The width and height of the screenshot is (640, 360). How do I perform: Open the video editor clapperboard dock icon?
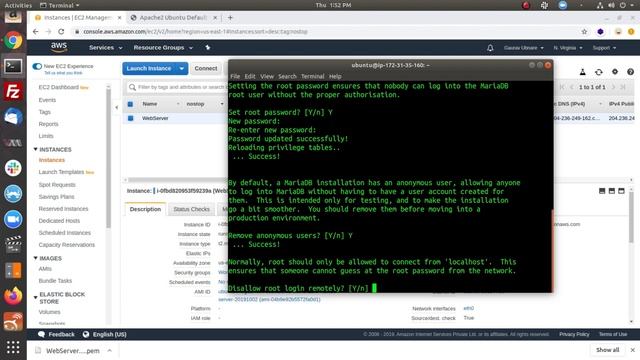[x=13, y=244]
